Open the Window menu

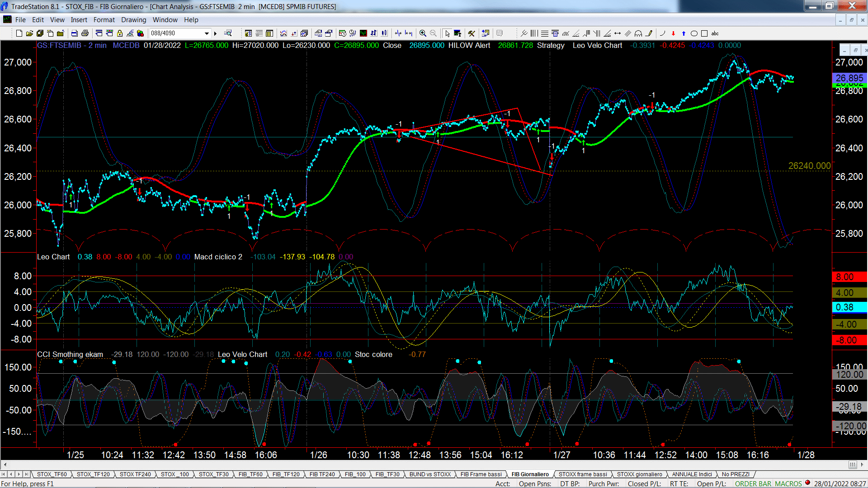165,20
